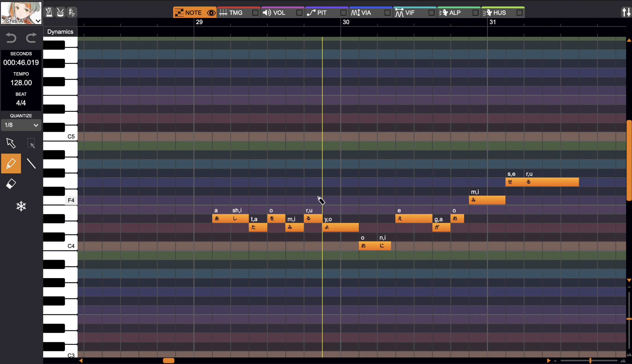Click the snowflake freeze icon

[21, 206]
